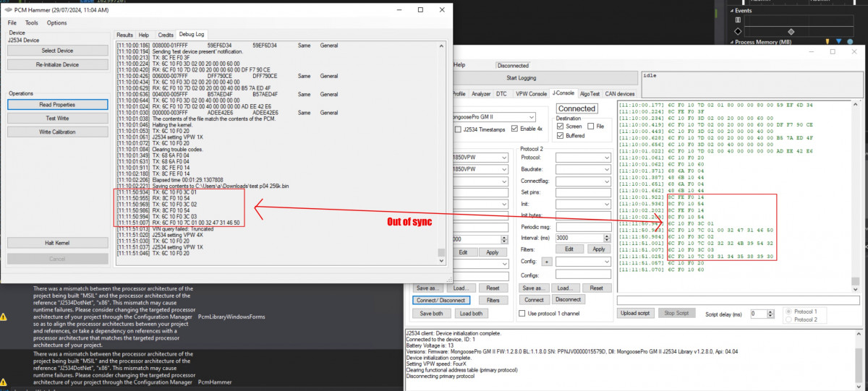Toggle Use protocol 1 channel checkbox

tap(524, 313)
